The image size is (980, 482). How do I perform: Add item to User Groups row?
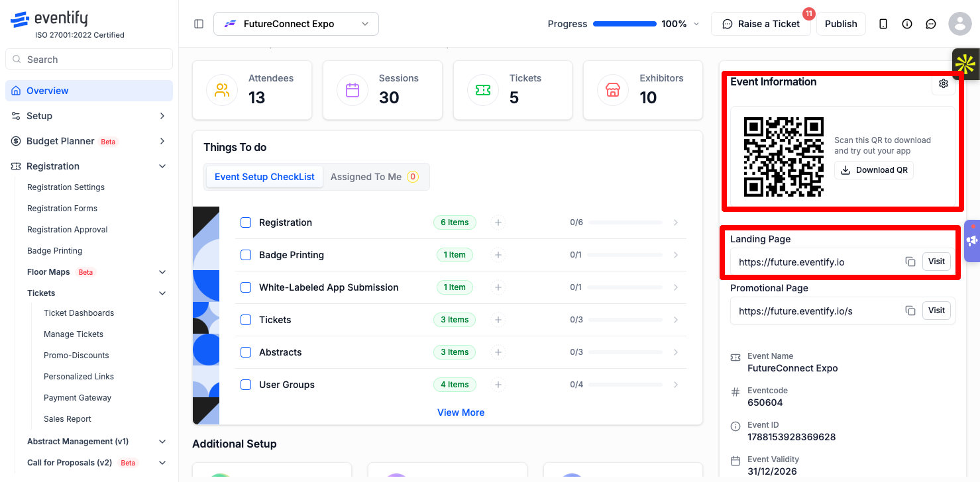(x=498, y=385)
